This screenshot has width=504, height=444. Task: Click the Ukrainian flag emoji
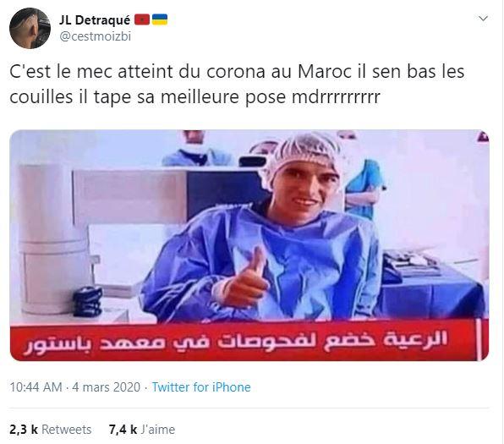160,19
